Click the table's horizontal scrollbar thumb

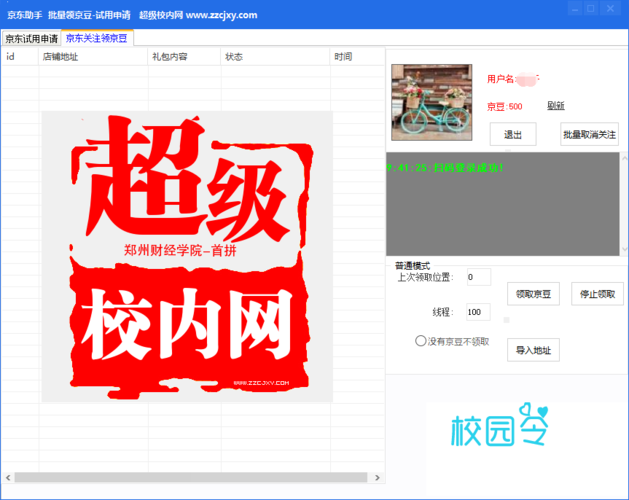tap(191, 478)
